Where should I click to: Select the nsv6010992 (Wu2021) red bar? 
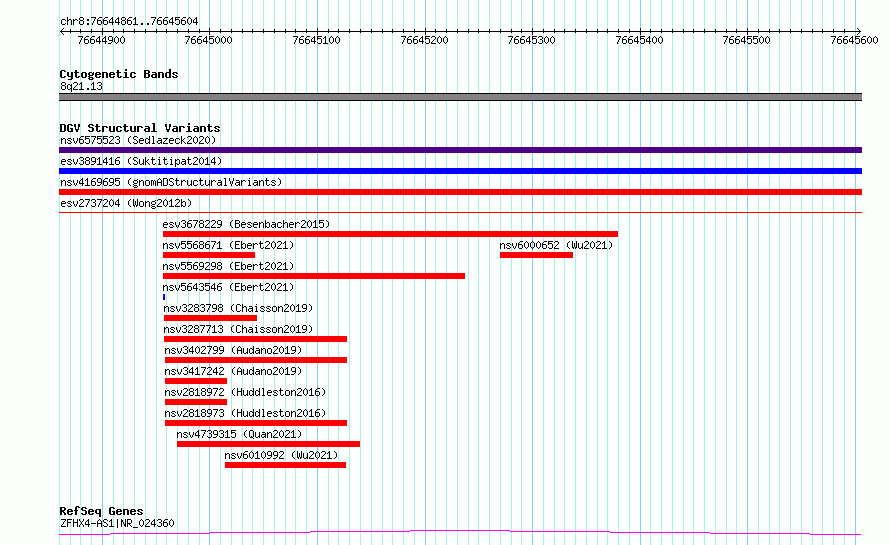(285, 465)
